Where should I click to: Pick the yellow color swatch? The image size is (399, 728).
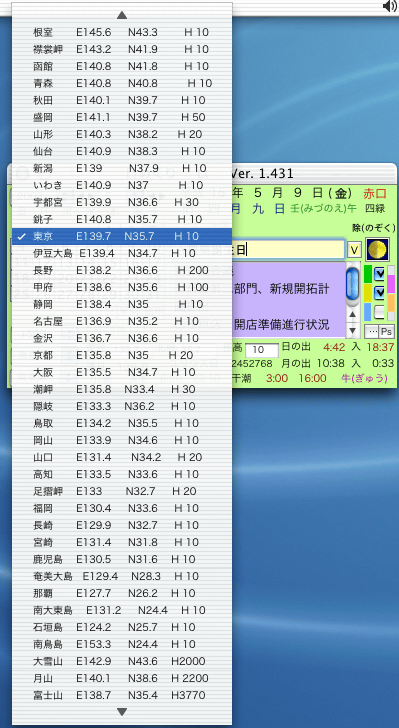368,293
